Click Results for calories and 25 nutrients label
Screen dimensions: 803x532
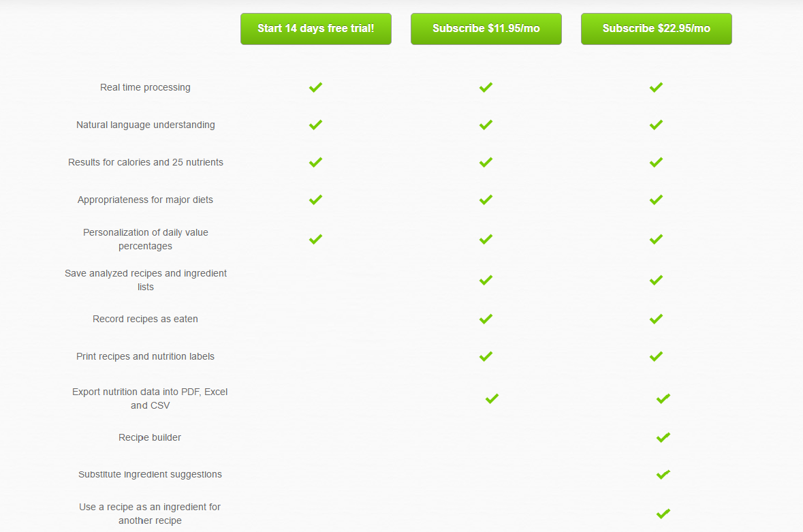(146, 162)
